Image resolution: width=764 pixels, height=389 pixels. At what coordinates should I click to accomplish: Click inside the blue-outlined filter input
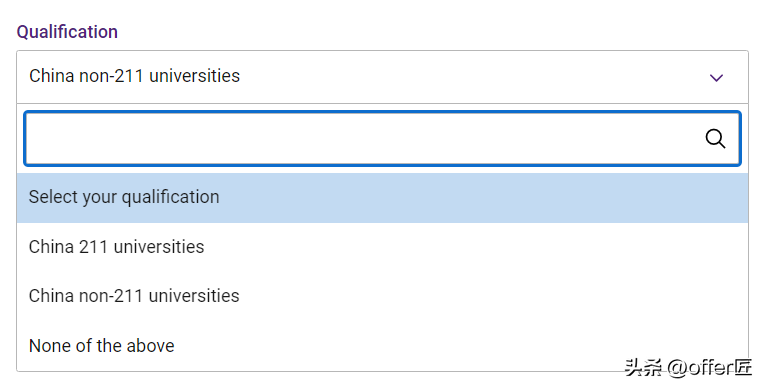(382, 138)
